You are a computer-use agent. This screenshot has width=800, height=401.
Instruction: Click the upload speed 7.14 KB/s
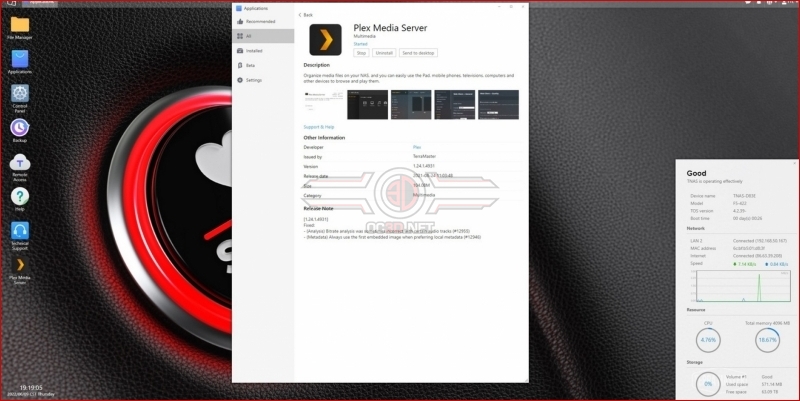tap(744, 264)
